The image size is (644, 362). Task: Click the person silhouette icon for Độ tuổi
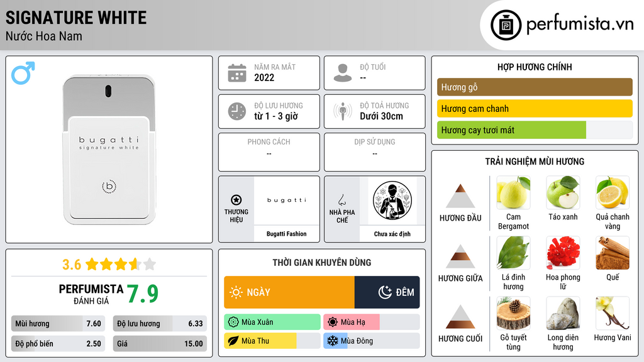click(343, 73)
